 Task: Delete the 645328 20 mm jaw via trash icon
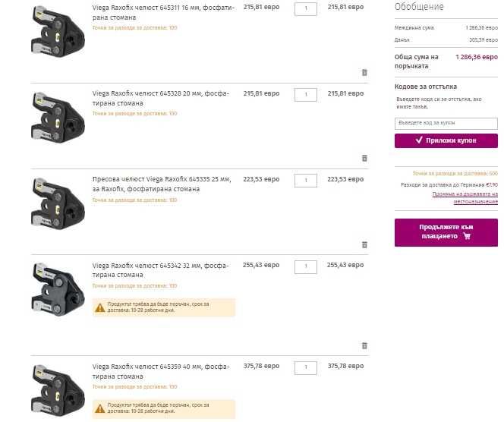(364, 158)
